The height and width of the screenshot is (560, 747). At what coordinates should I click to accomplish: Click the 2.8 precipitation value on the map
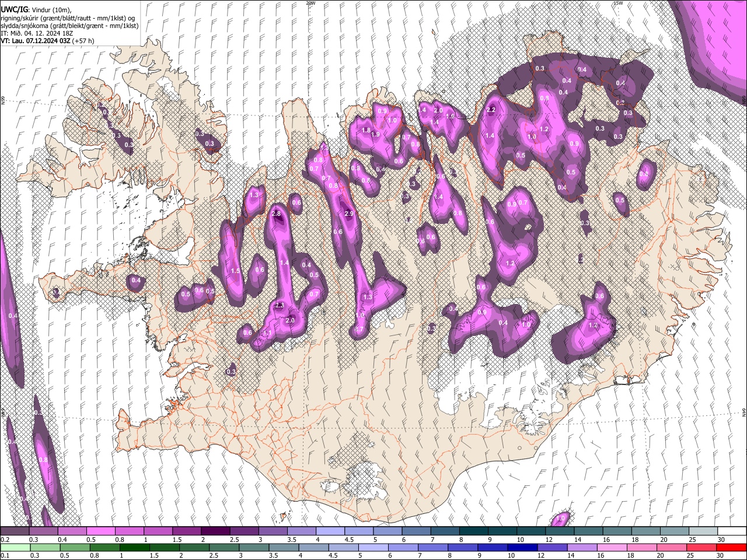pyautogui.click(x=277, y=214)
